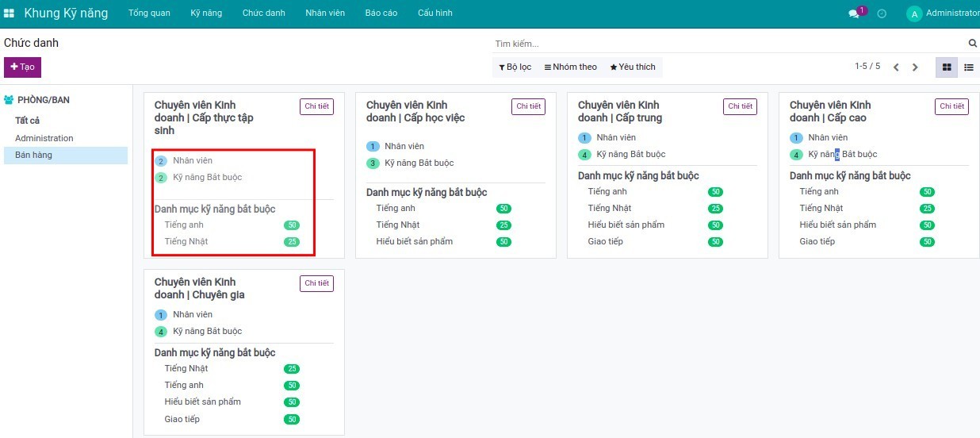
Task: Switch to list view
Action: [968, 67]
